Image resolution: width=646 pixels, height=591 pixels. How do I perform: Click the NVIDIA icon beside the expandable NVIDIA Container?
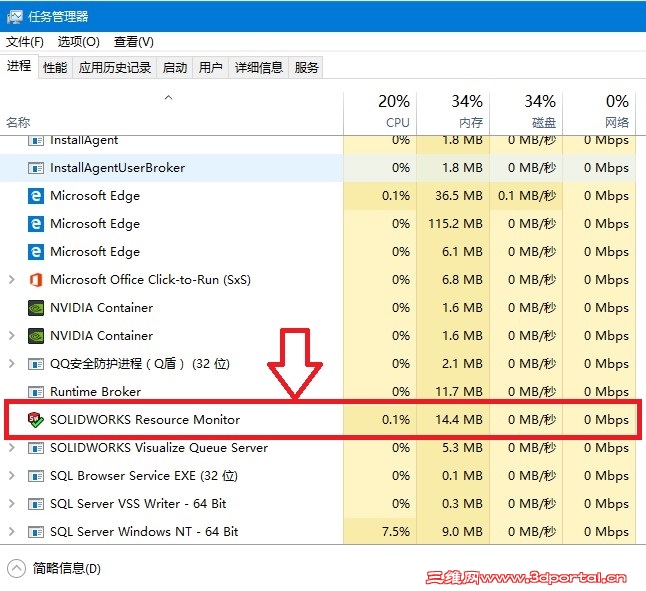36,336
